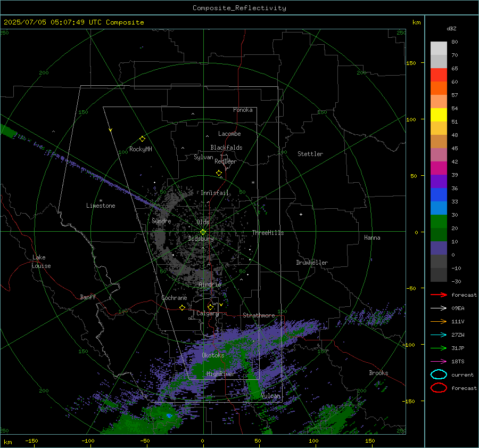Image resolution: width=479 pixels, height=448 pixels.
Task: Click the white 09EA arrow icon
Action: coord(439,308)
